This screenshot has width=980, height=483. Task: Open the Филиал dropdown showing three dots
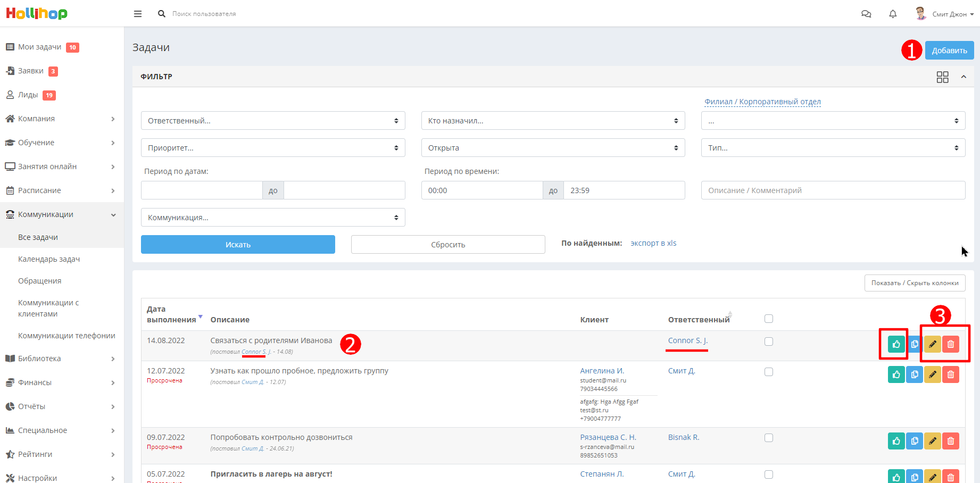point(833,121)
